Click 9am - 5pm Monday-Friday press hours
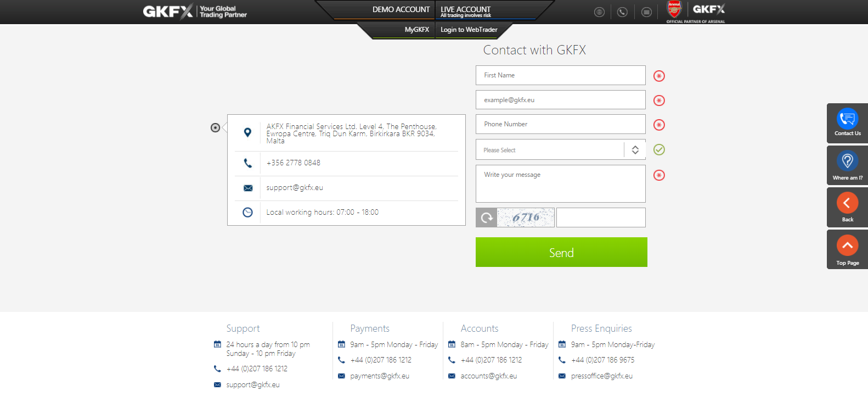 coord(613,345)
